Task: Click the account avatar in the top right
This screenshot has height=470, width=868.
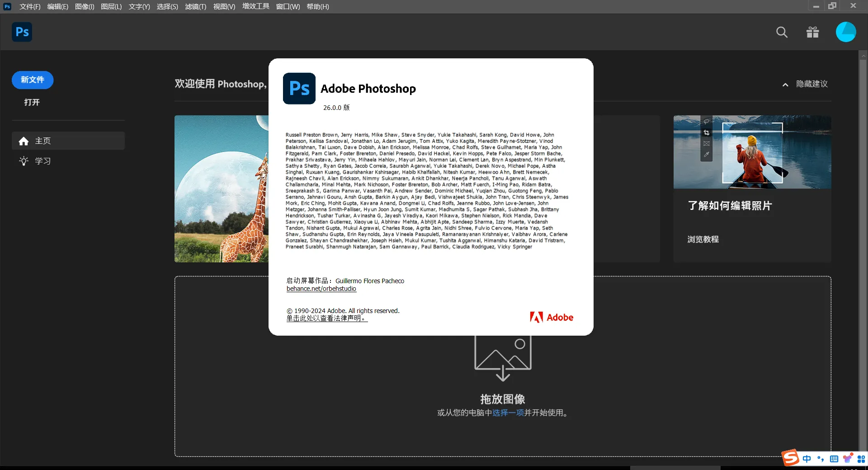Action: pos(846,32)
